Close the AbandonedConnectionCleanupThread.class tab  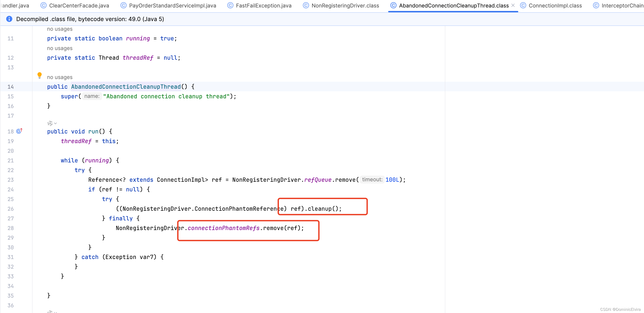(x=513, y=5)
